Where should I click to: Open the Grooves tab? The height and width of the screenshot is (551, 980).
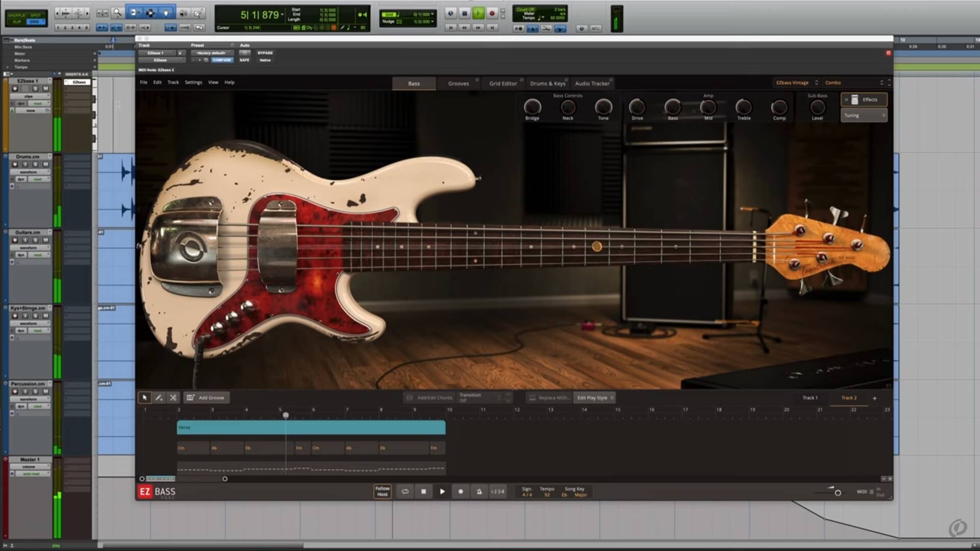[x=458, y=83]
